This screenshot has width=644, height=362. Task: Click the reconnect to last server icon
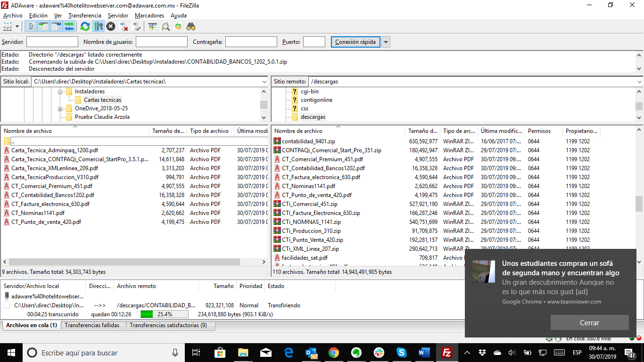[137, 26]
